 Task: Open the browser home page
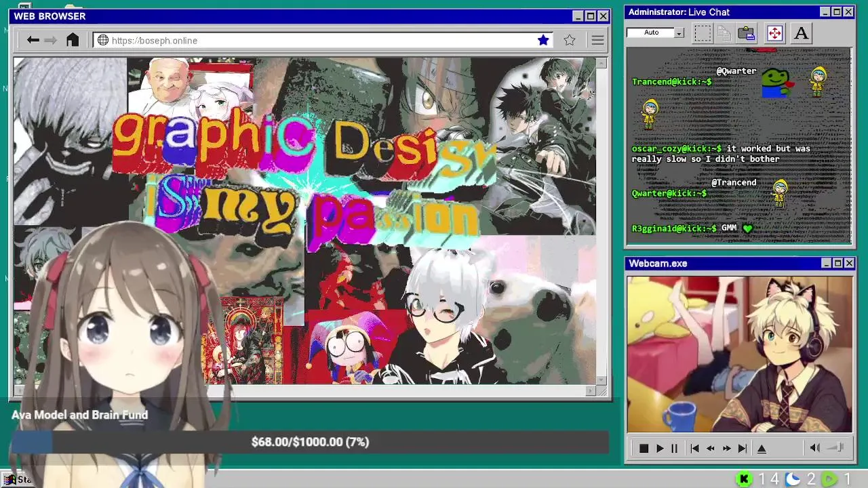coord(73,40)
